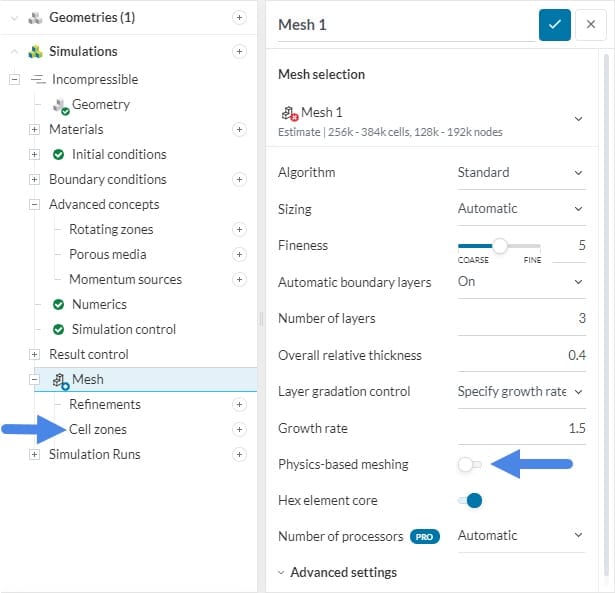Add a rotating zone with plus icon
This screenshot has height=593, width=615.
point(238,229)
